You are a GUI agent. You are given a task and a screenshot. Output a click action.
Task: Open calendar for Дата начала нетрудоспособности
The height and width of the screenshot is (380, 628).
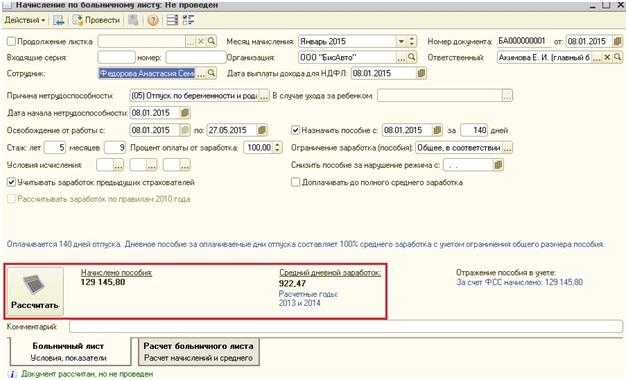point(185,113)
